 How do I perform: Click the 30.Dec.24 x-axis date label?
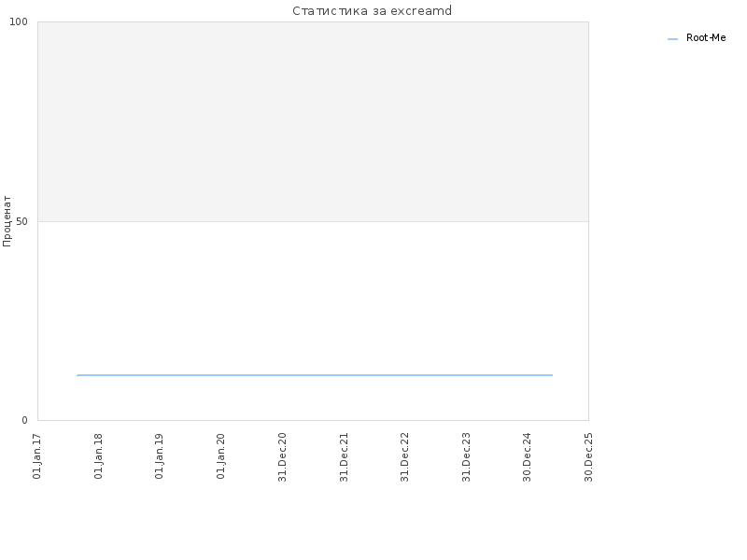tap(527, 456)
